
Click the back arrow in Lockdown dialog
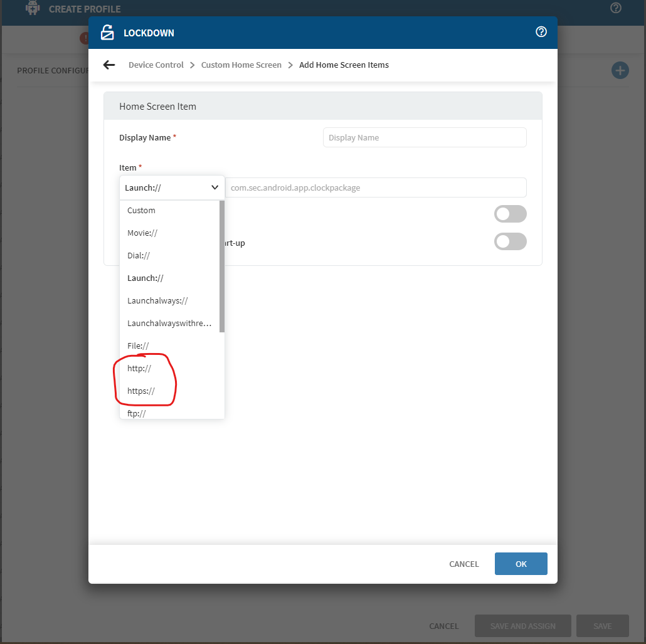(x=109, y=65)
